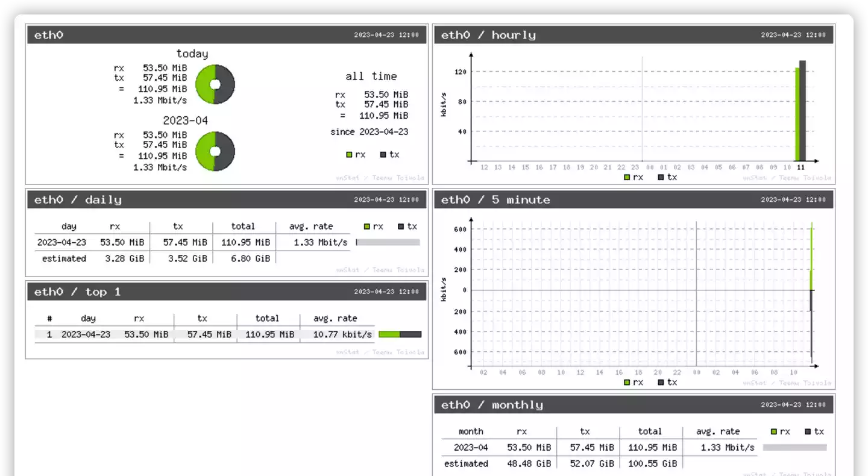Select the "eth0 / daily" panel title
Screen dimensions: 868x476
78,200
